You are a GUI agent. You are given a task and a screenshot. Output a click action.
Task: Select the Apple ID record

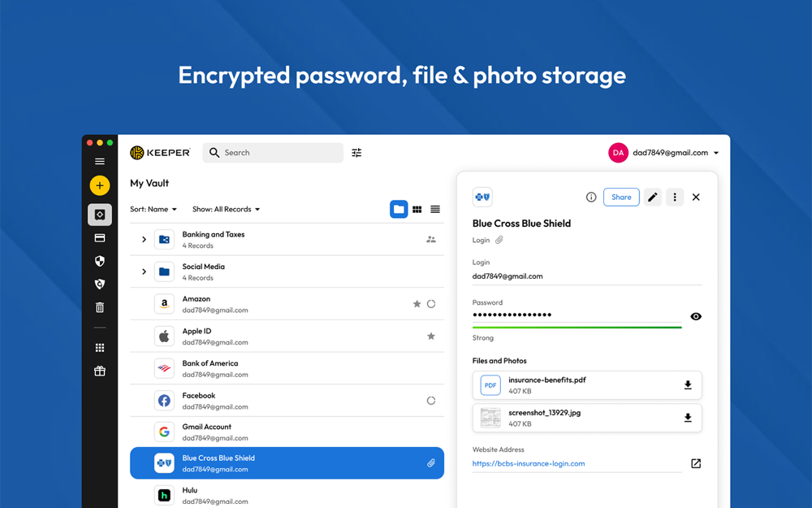coord(287,336)
